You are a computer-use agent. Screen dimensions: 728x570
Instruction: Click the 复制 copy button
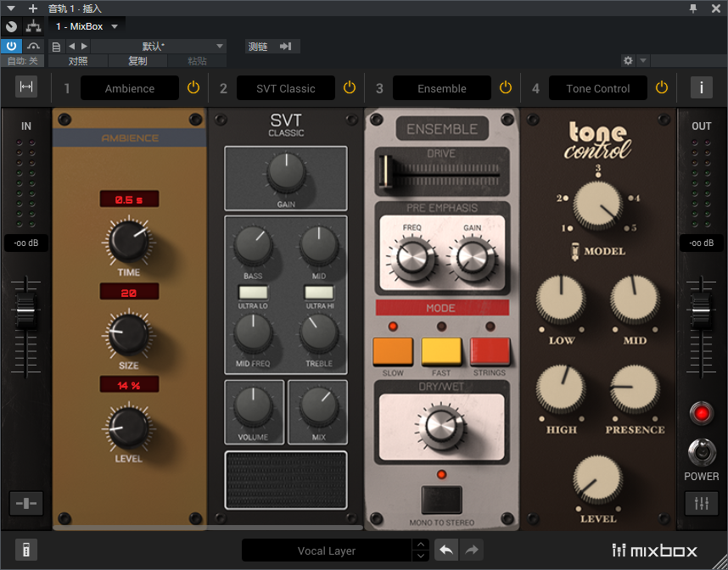click(137, 61)
